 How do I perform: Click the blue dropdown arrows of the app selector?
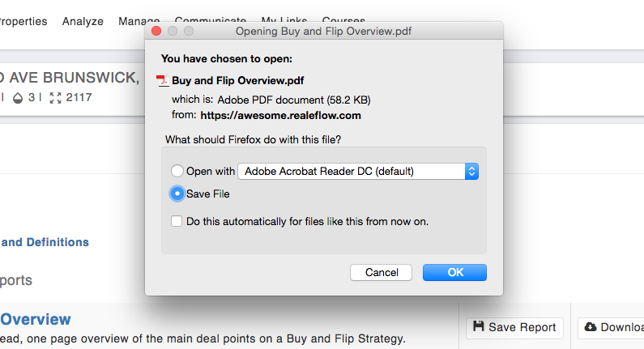click(x=472, y=171)
